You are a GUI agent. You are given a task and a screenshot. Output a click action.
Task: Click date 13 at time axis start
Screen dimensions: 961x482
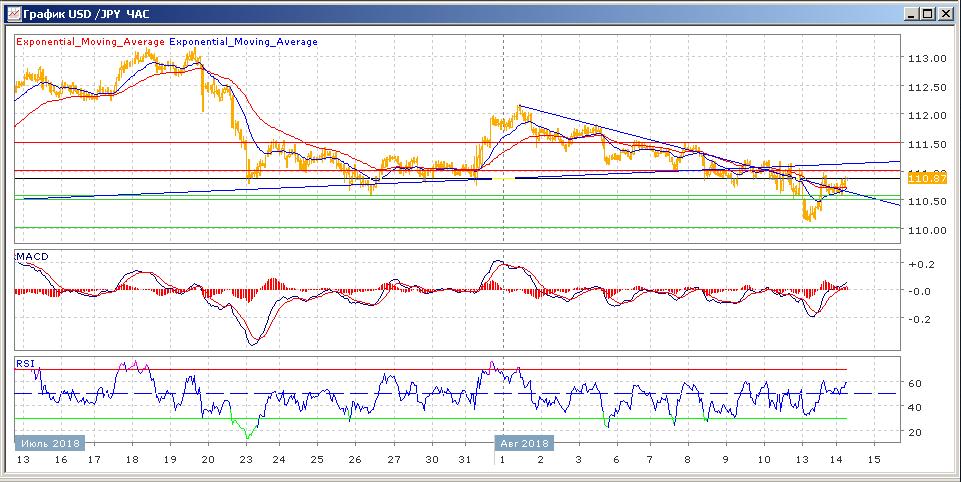click(x=22, y=460)
